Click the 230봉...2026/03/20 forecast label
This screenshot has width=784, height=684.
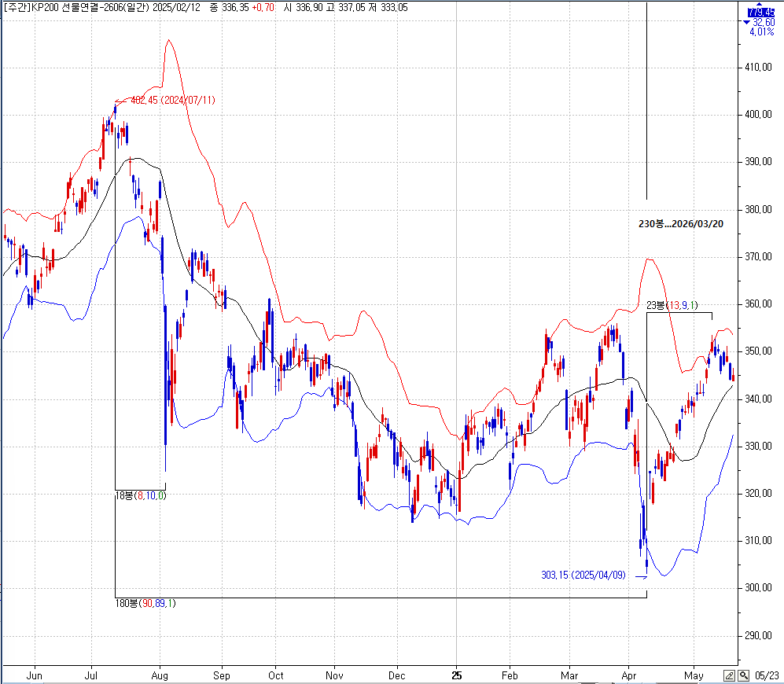coord(680,223)
